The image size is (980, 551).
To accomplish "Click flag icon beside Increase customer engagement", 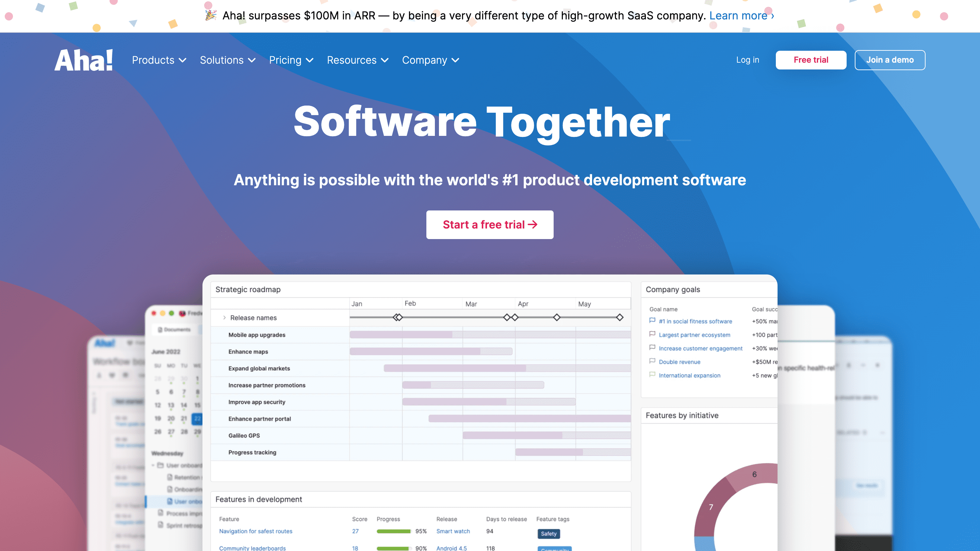I will click(x=652, y=348).
